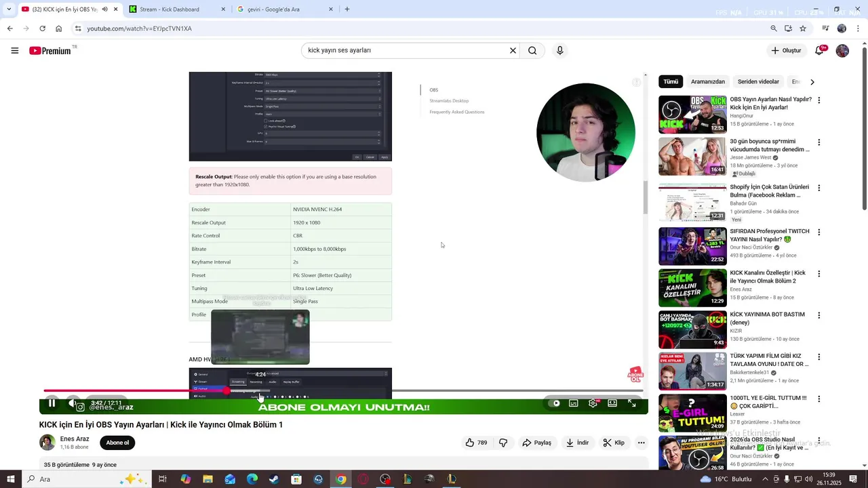Open the Enes Araz channel avatar

(47, 443)
